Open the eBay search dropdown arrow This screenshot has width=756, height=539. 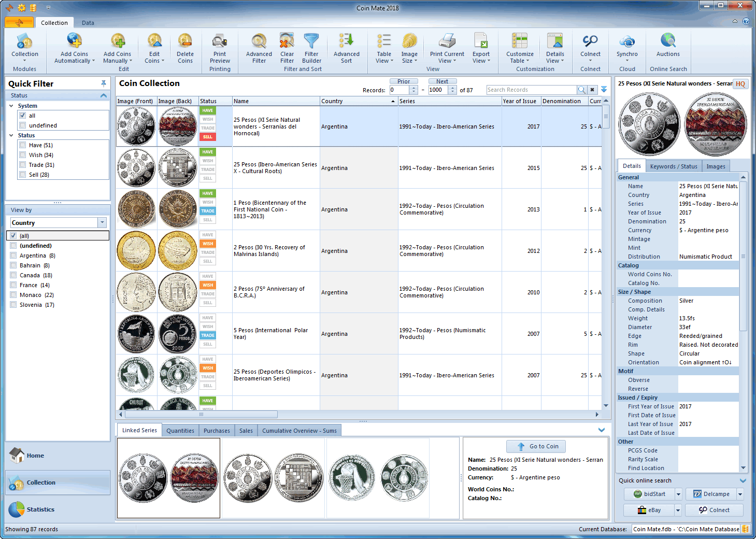677,510
